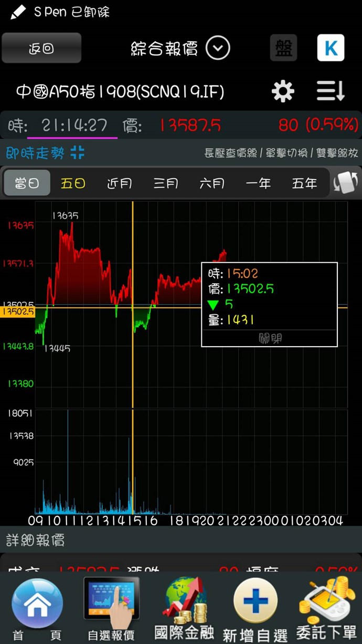Expand the 綜合報價 dropdown arrow
Screen dimensions: 362x644
point(218,49)
